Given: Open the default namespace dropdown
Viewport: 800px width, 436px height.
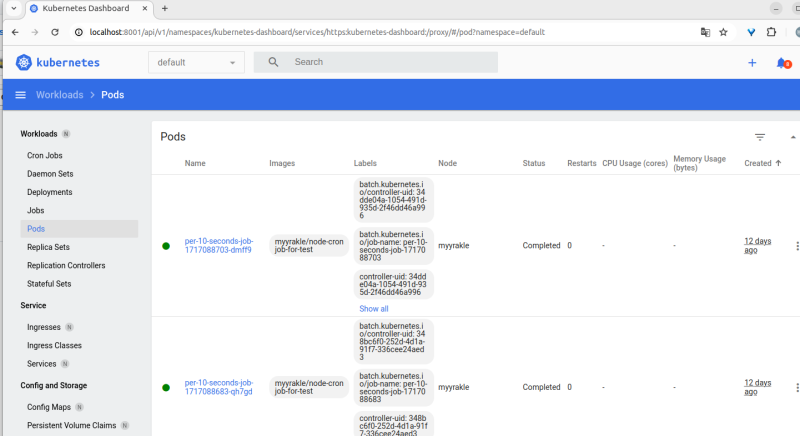Looking at the screenshot, I should (197, 62).
